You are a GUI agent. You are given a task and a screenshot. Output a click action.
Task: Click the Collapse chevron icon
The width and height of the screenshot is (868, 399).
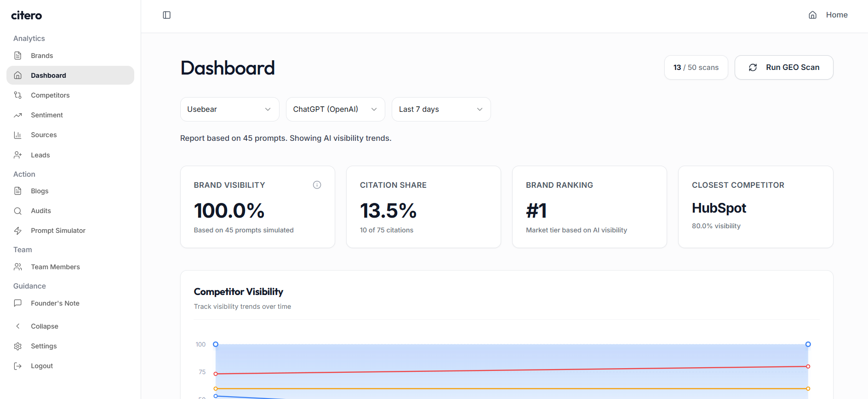coord(18,326)
